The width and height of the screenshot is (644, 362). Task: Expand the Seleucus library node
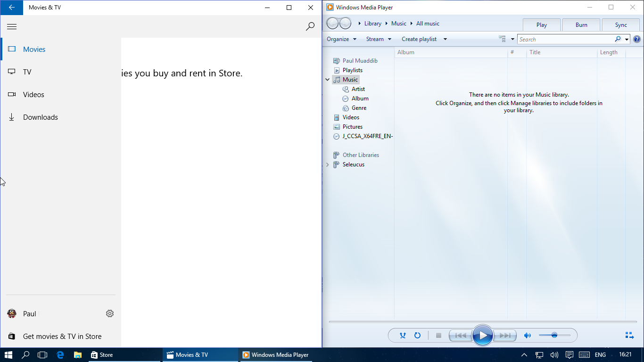[328, 165]
